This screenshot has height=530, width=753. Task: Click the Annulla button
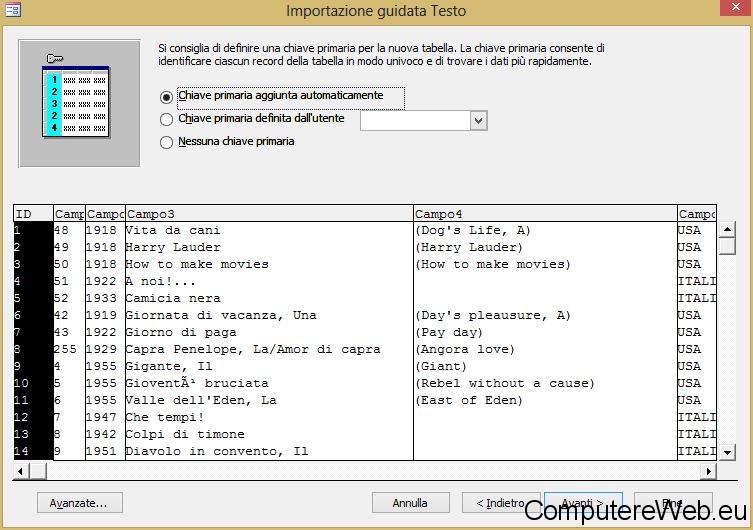pos(410,503)
